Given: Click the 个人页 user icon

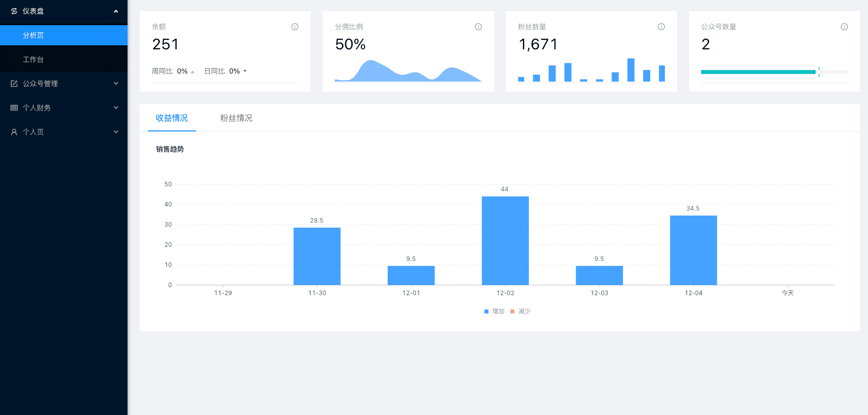Looking at the screenshot, I should click(x=14, y=132).
